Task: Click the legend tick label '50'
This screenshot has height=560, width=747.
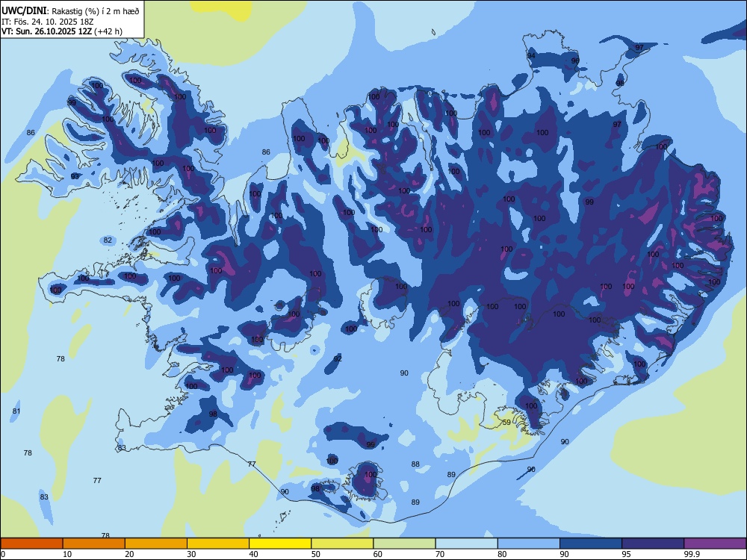Action: (x=316, y=554)
